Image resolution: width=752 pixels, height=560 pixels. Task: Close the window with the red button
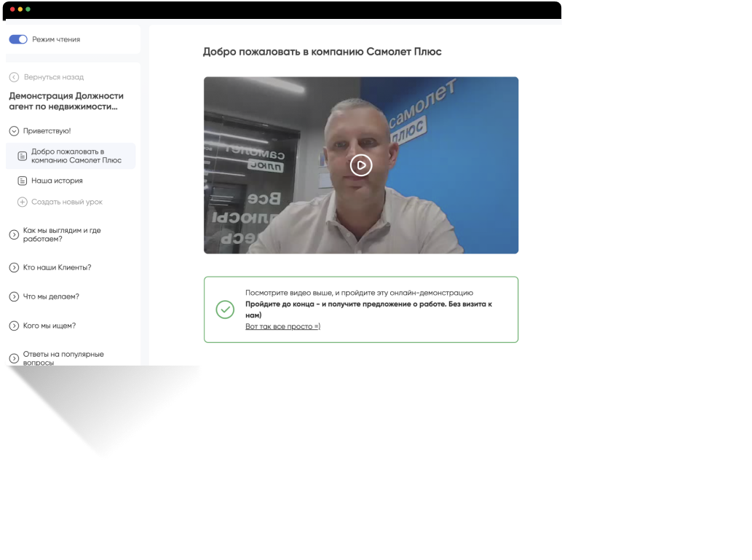point(12,9)
